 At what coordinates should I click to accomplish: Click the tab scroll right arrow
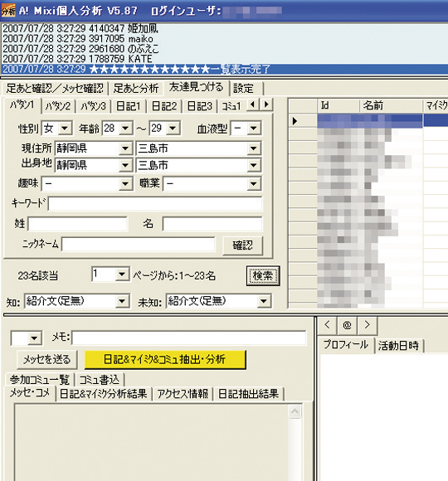coord(266,104)
